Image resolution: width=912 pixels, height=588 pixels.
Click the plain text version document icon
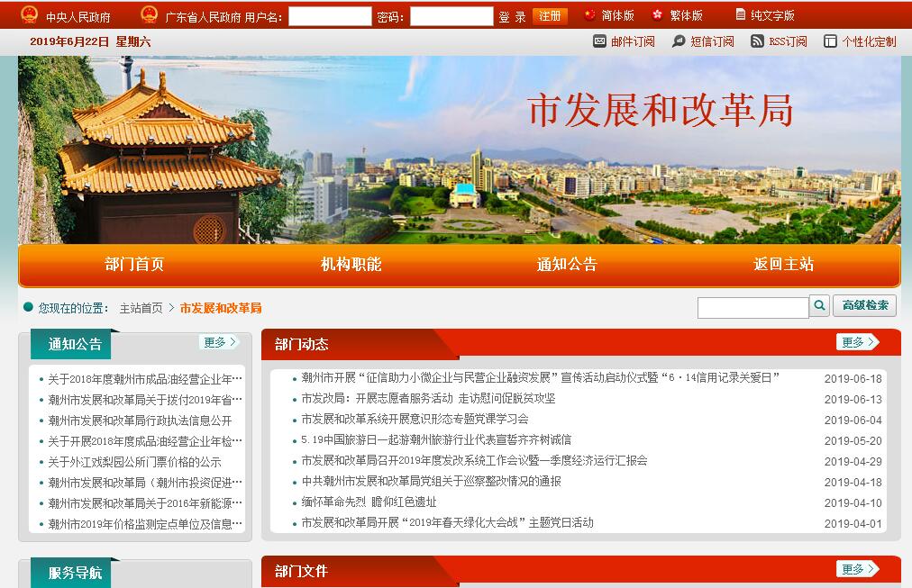(x=741, y=15)
